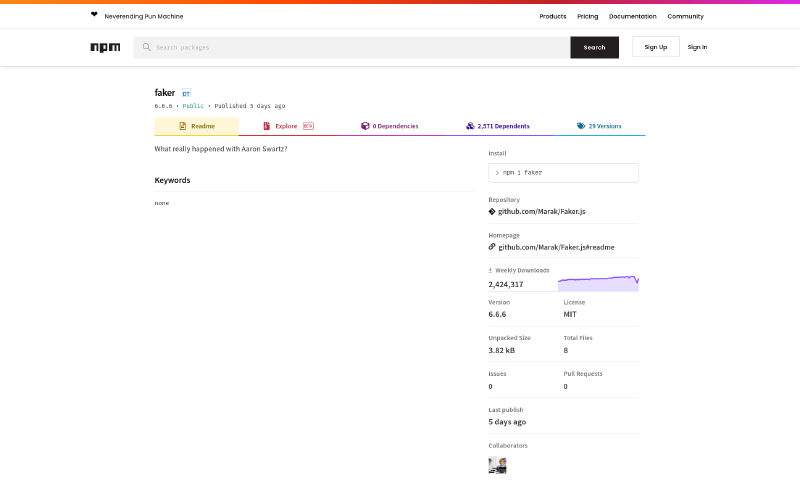This screenshot has height=486, width=800.
Task: Copy the npm i faker install command
Action: click(x=563, y=173)
